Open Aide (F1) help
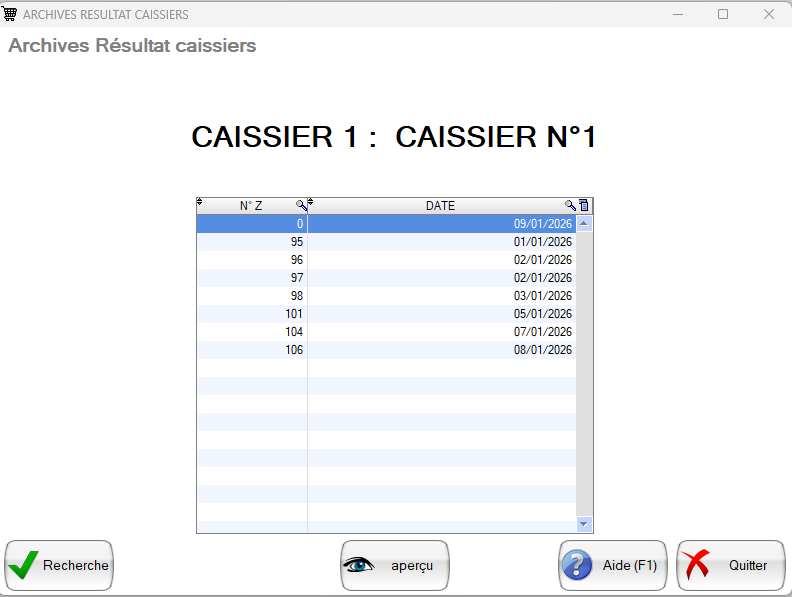The image size is (792, 597). (613, 565)
